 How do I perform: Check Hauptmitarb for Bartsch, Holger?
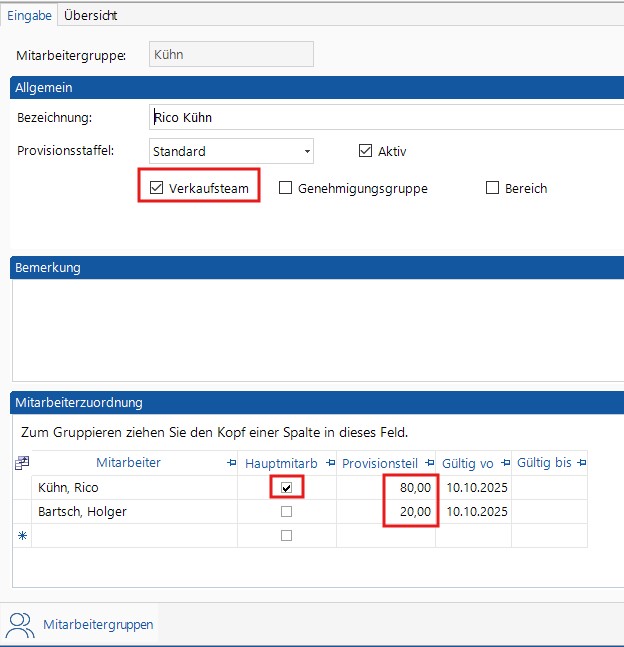pos(287,512)
